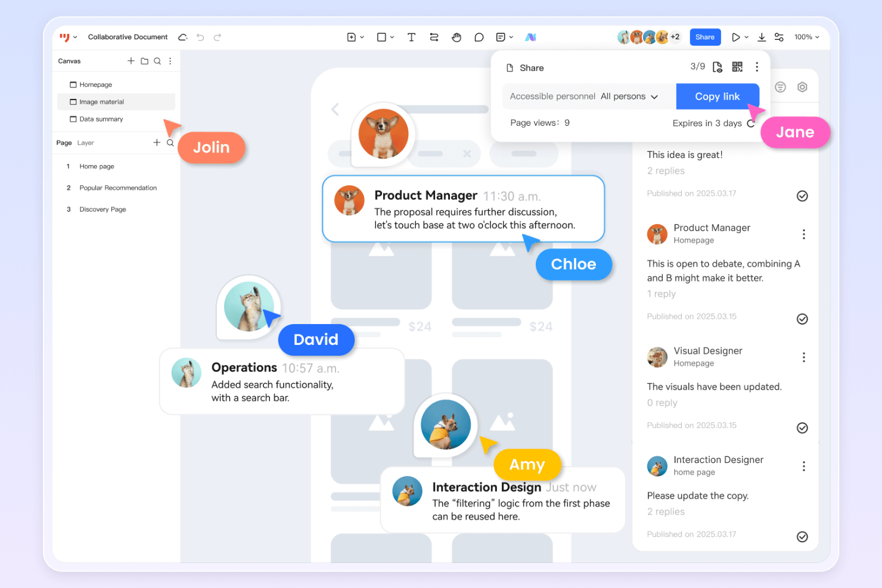Image resolution: width=882 pixels, height=588 pixels.
Task: Click the share page settings icon
Action: (718, 67)
